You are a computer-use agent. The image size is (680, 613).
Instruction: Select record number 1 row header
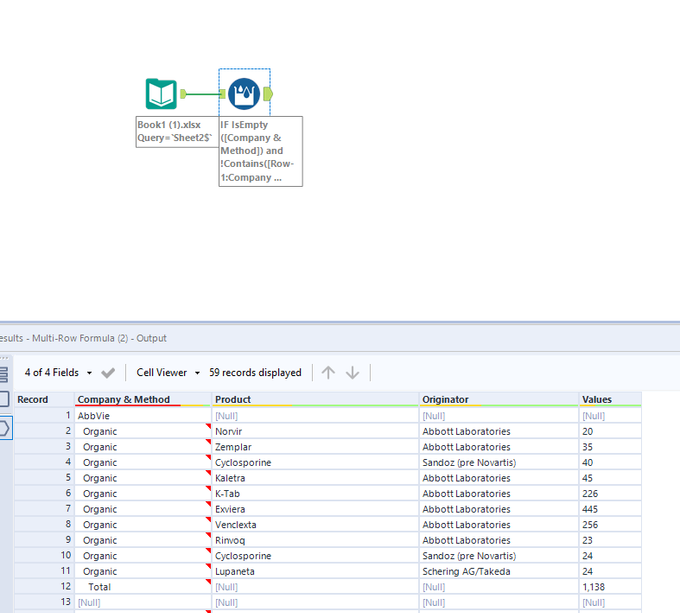click(x=44, y=416)
